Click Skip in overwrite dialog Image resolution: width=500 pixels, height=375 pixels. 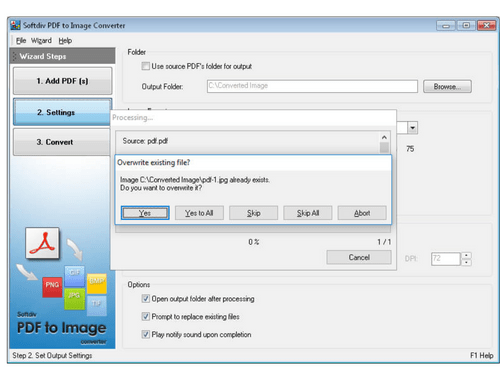[253, 213]
